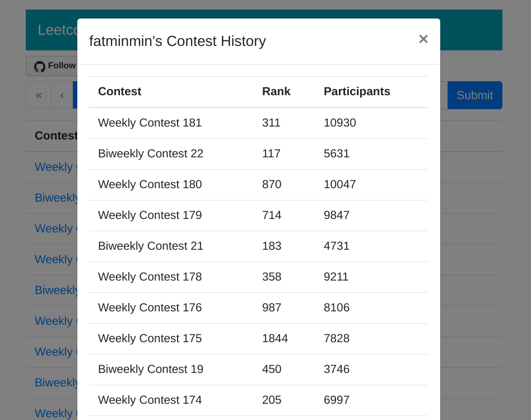Click participants value 7828
This screenshot has width=531, height=420.
click(x=336, y=338)
